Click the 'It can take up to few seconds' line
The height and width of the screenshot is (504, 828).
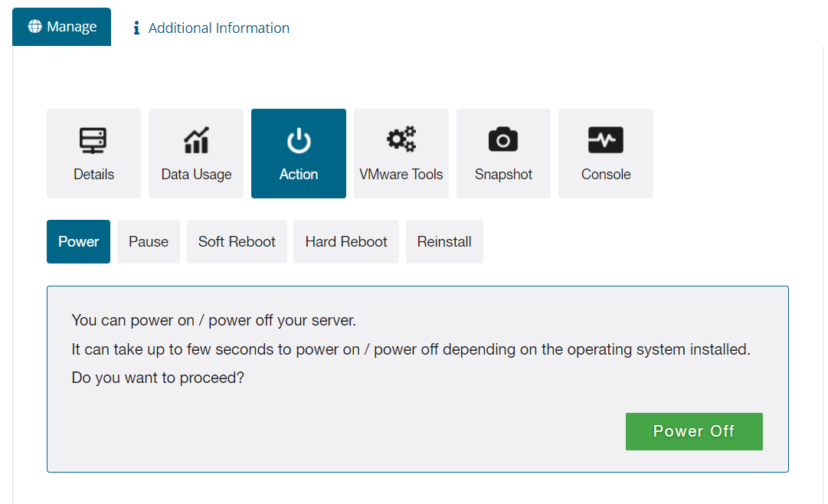(x=411, y=349)
